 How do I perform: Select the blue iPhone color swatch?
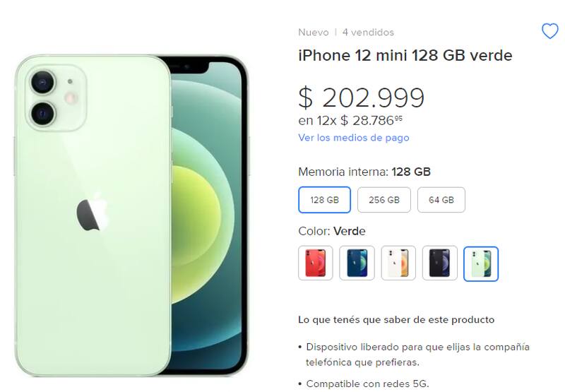pyautogui.click(x=357, y=263)
